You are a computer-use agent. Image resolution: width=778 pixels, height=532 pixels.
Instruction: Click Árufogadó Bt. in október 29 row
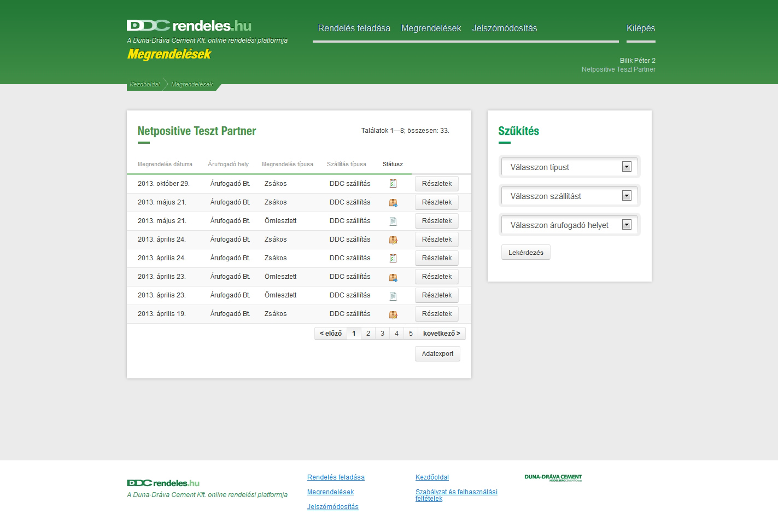(230, 184)
